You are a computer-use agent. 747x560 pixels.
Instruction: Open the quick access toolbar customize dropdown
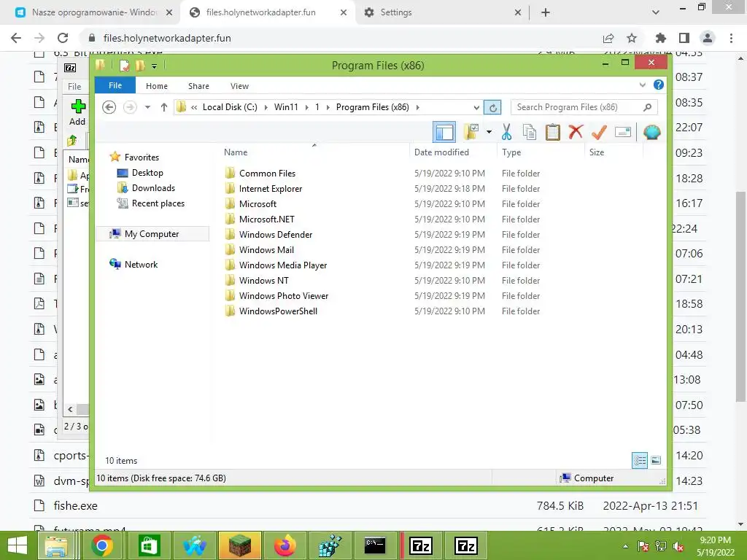click(155, 66)
